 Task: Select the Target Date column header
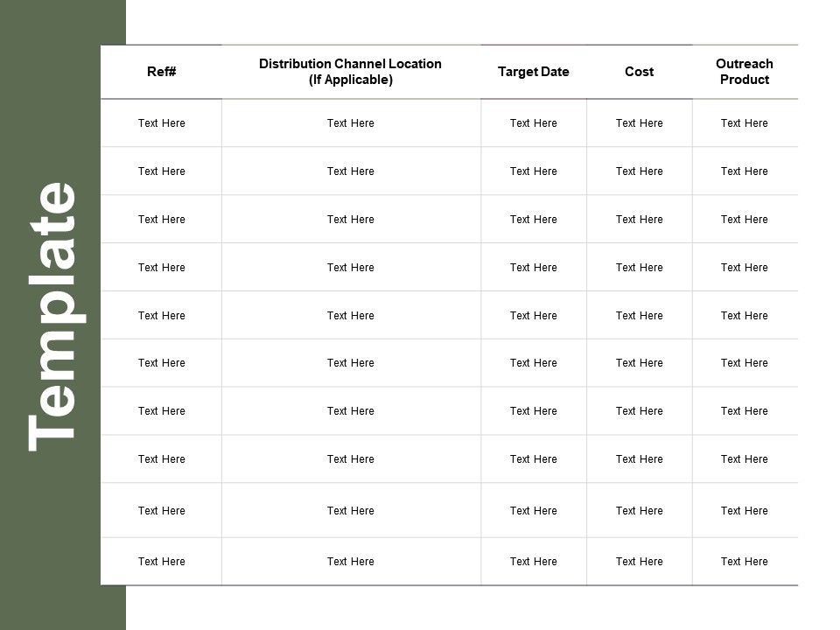[533, 72]
